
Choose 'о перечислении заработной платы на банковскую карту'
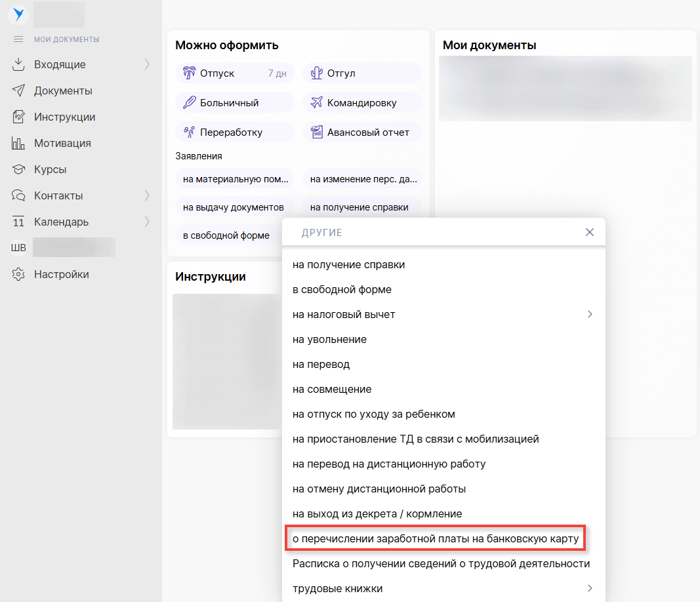[436, 538]
